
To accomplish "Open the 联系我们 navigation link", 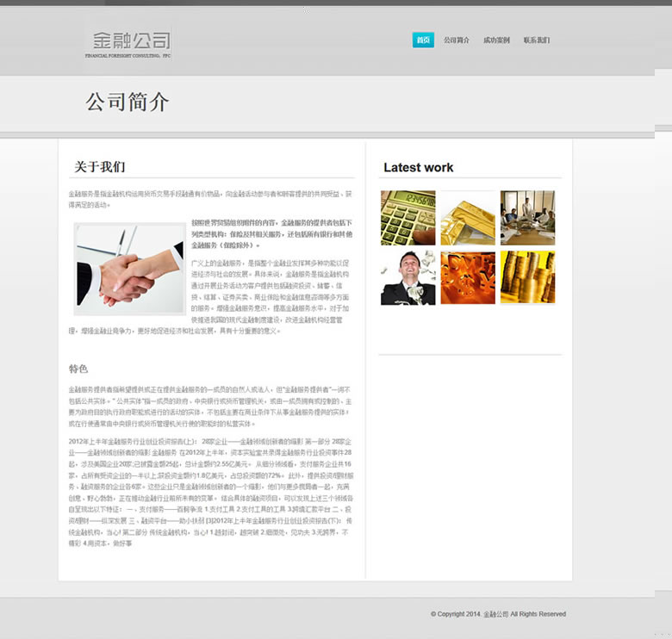I will coord(536,40).
